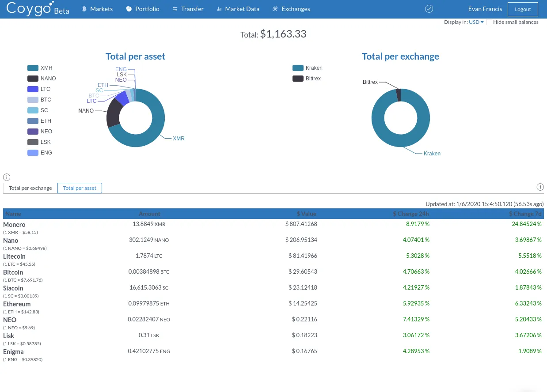Click the NANO legend color swatch

(x=33, y=79)
